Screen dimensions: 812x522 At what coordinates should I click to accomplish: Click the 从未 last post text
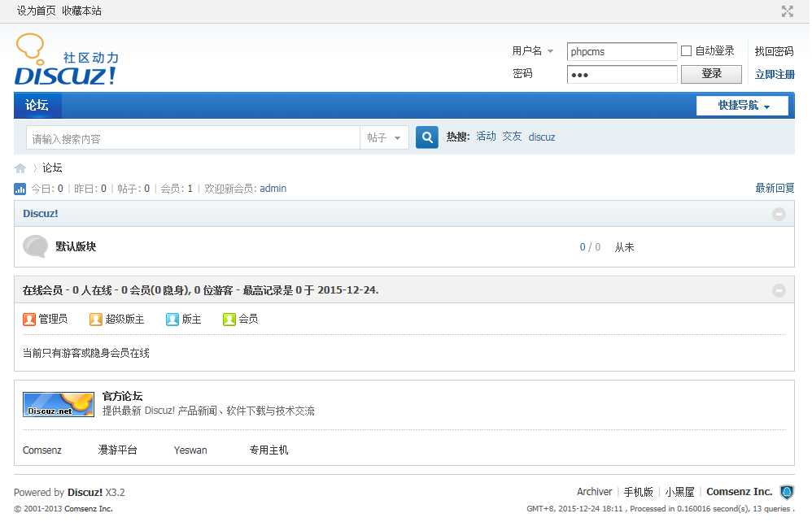pyautogui.click(x=625, y=247)
